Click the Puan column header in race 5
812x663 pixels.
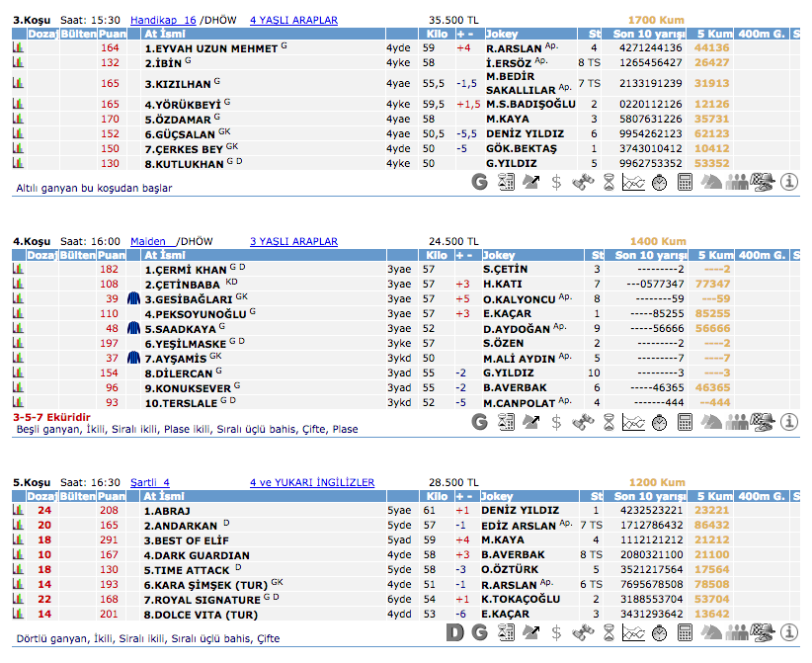pos(111,496)
